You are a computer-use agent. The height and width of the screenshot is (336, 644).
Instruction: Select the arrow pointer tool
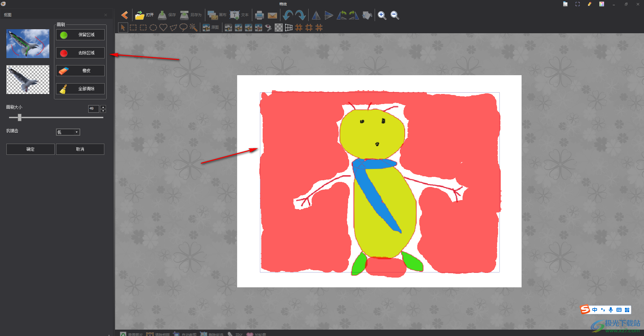pos(123,28)
